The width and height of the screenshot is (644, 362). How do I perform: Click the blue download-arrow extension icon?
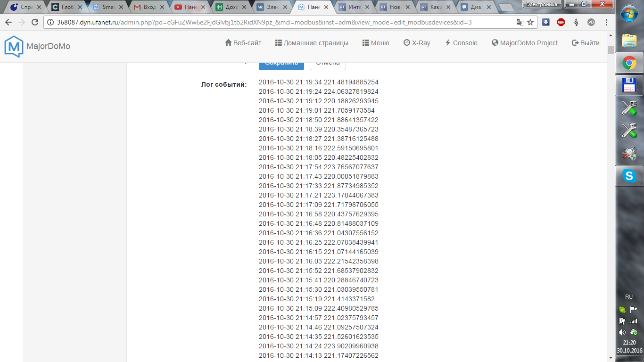pos(546,22)
